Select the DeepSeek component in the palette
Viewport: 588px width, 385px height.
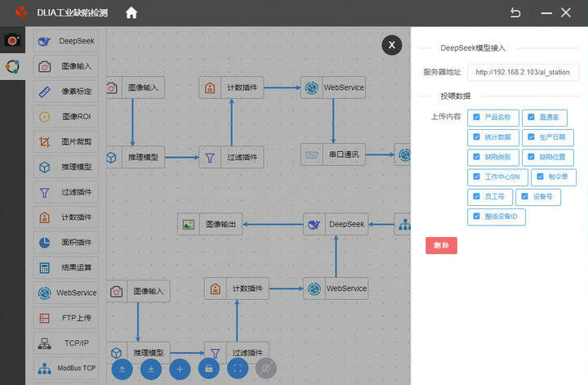(66, 41)
